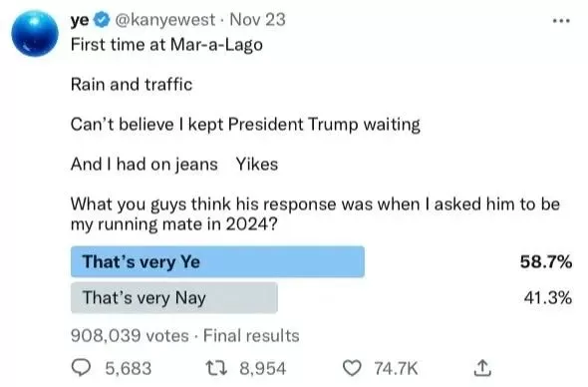
Task: Click the 8,954 retweets count
Action: tap(263, 368)
